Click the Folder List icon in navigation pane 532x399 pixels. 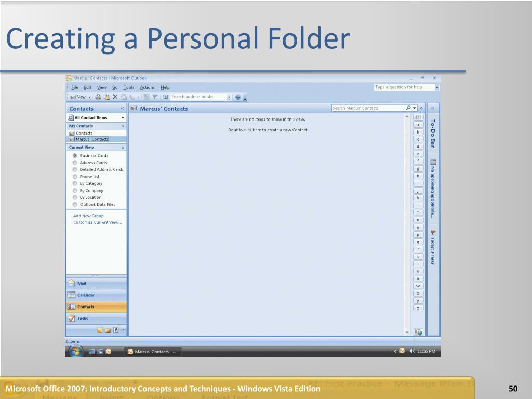pos(108,330)
